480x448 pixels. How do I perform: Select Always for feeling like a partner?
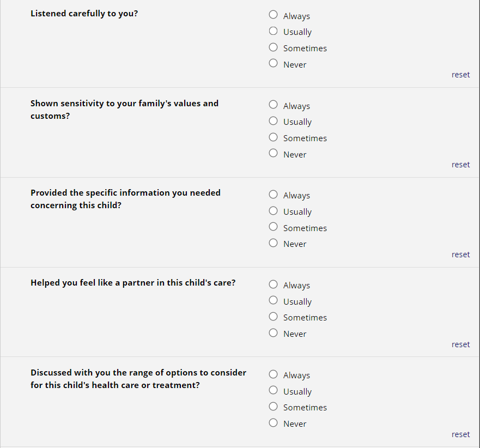coord(274,284)
